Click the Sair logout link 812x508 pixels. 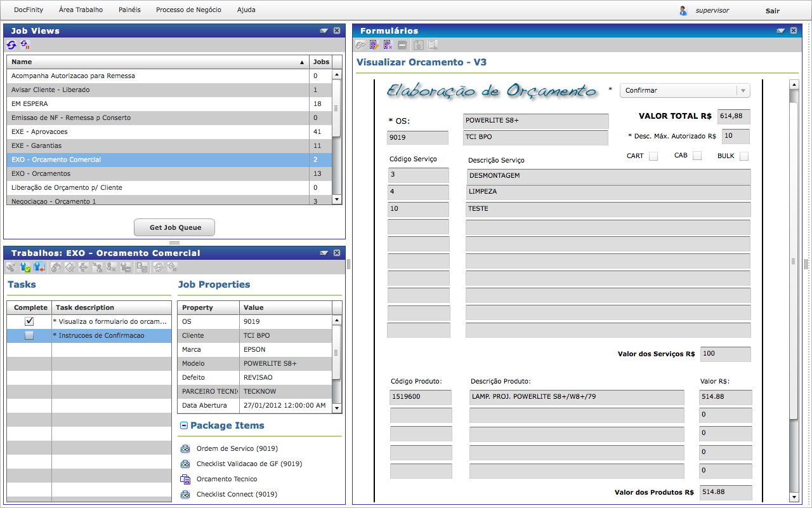(x=772, y=11)
